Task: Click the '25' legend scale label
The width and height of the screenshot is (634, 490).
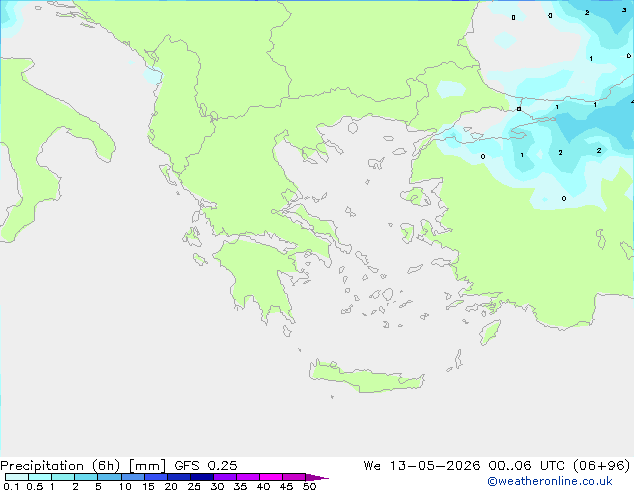Action: point(194,486)
